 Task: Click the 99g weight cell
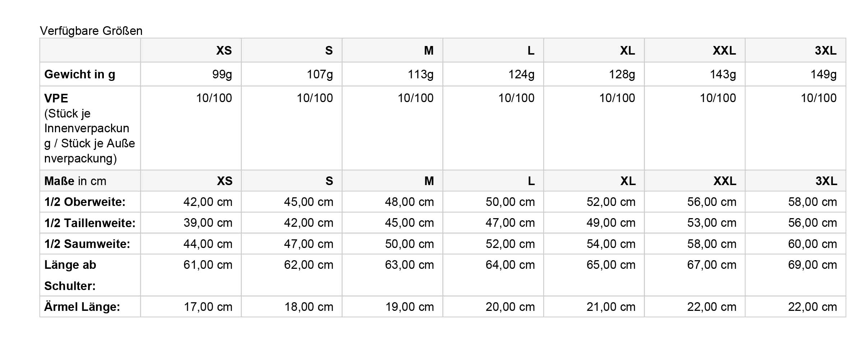coord(222,74)
